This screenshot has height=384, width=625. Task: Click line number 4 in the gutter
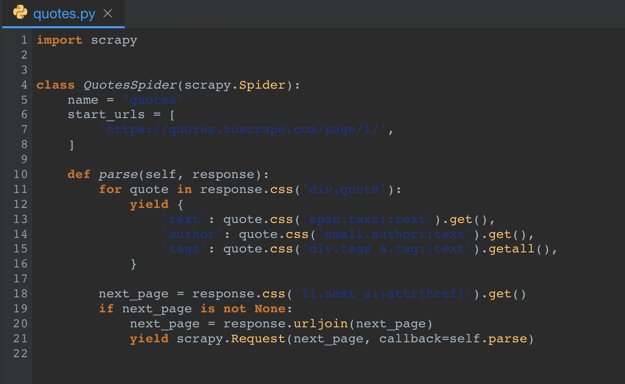tap(24, 85)
